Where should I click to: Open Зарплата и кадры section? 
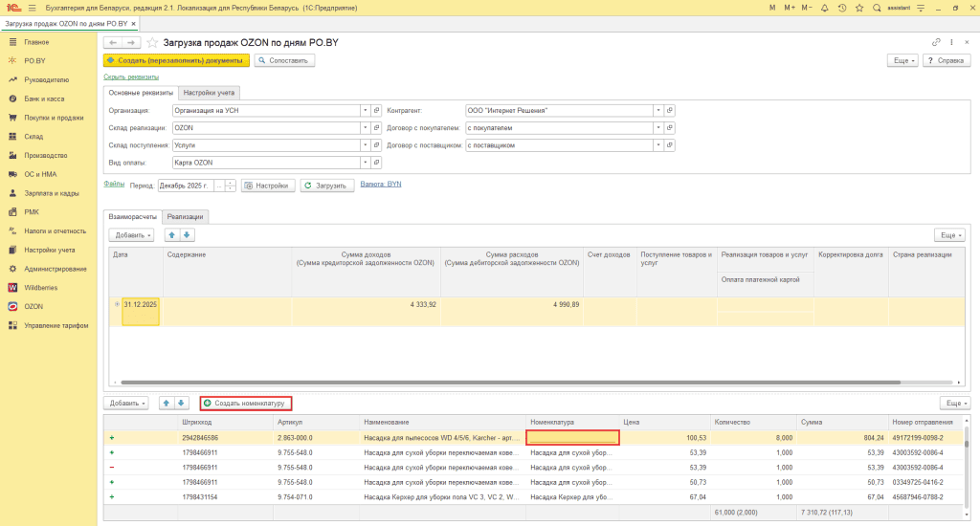(x=52, y=193)
